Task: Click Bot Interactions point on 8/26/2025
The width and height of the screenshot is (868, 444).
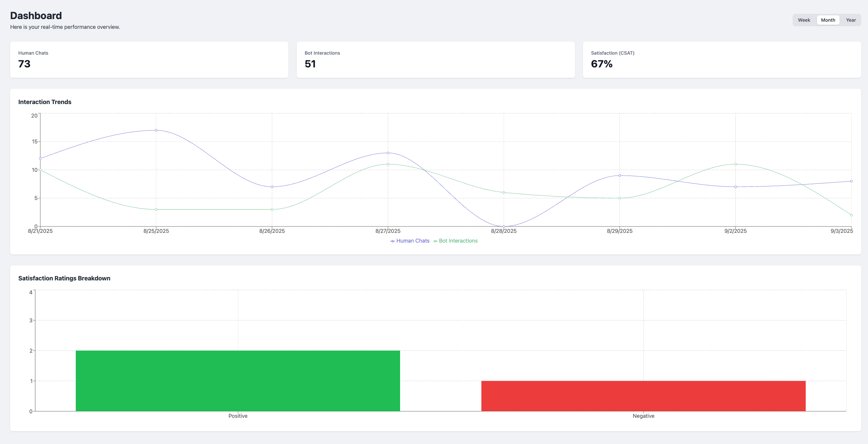Action: pos(272,209)
